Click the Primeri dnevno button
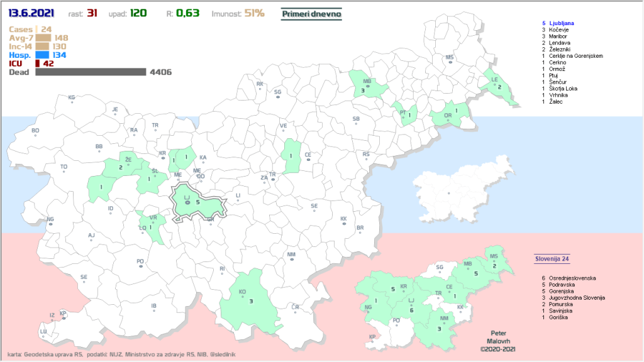The image size is (644, 362). [x=311, y=13]
